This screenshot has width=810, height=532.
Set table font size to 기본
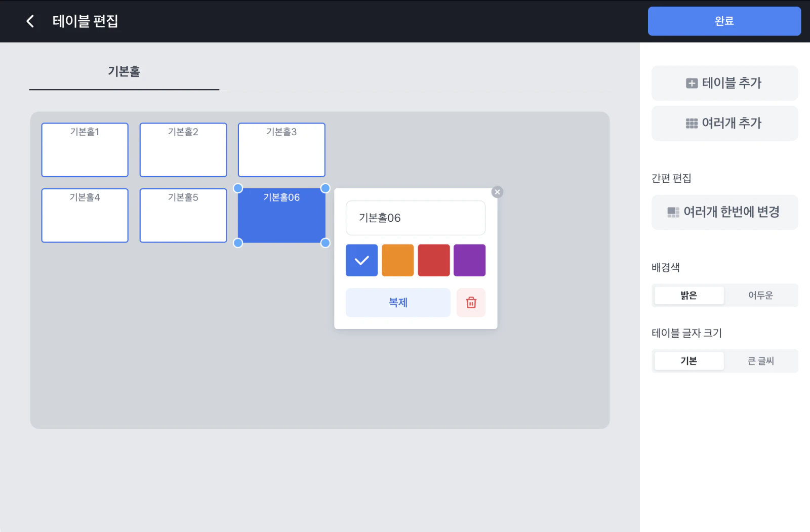[x=689, y=361]
